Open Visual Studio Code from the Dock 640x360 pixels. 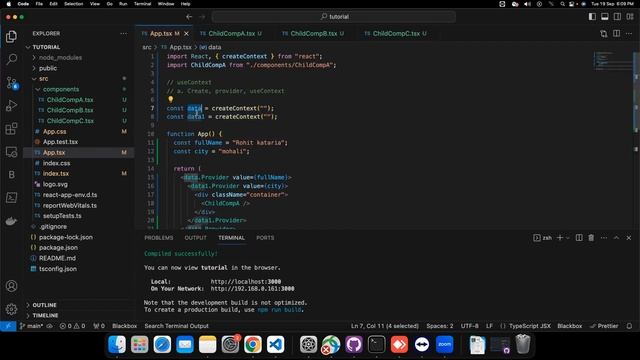pyautogui.click(x=276, y=344)
